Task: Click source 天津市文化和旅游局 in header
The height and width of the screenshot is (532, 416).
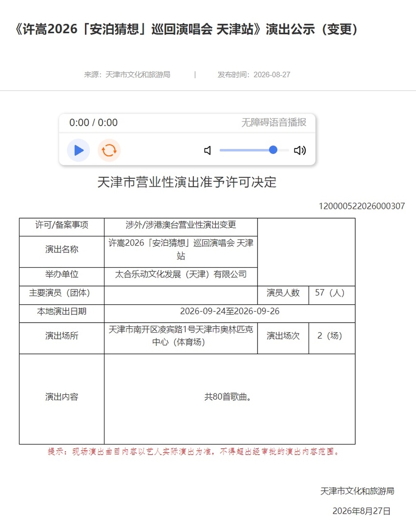Action: pos(127,75)
